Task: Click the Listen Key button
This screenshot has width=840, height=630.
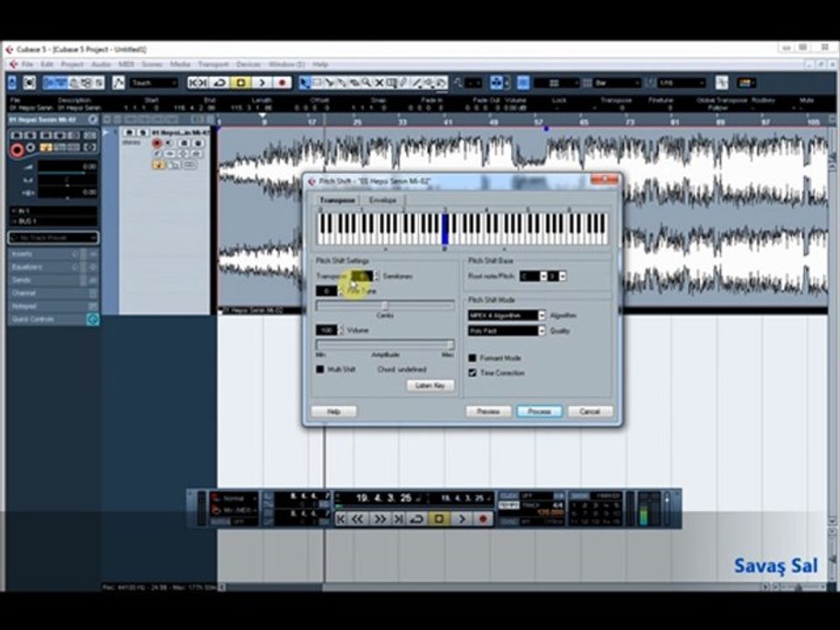Action: coord(430,385)
